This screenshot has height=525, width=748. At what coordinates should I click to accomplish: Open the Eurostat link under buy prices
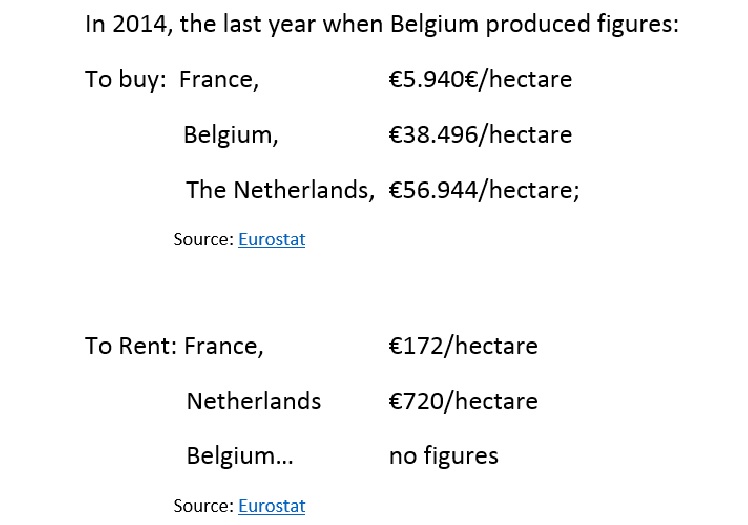pos(271,239)
